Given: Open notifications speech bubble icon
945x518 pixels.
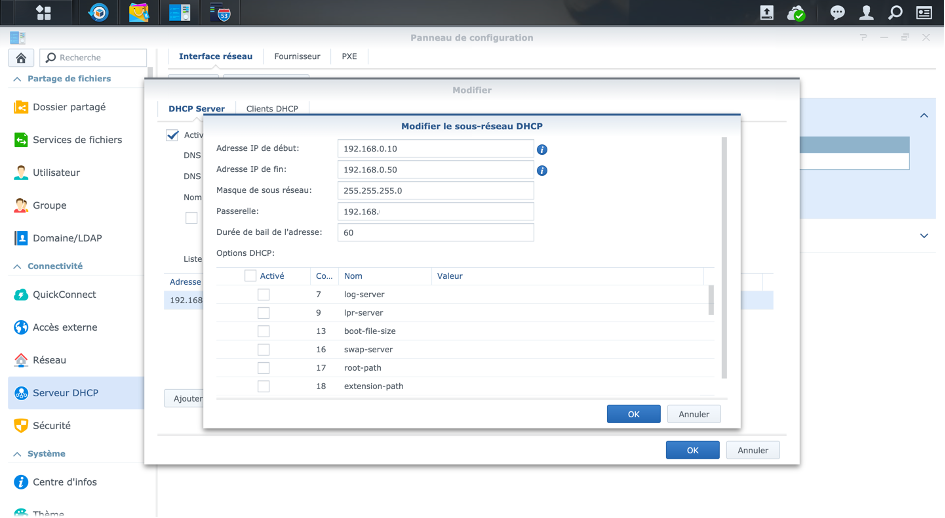Looking at the screenshot, I should tap(838, 13).
